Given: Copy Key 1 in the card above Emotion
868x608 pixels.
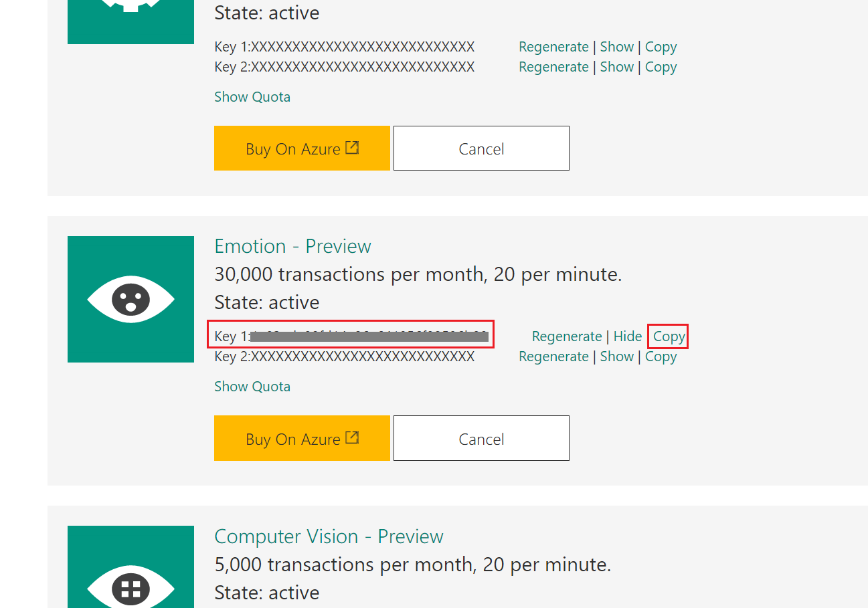Looking at the screenshot, I should point(661,47).
